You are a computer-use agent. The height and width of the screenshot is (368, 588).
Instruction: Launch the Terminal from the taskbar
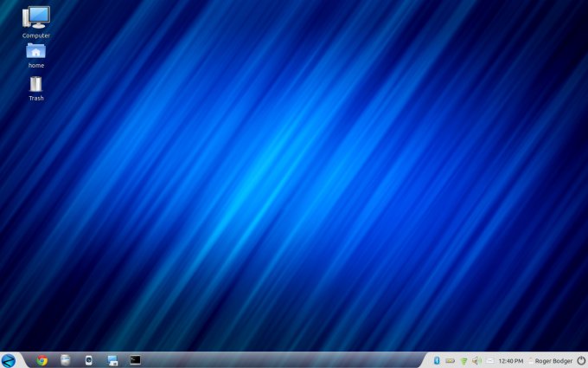tap(136, 360)
